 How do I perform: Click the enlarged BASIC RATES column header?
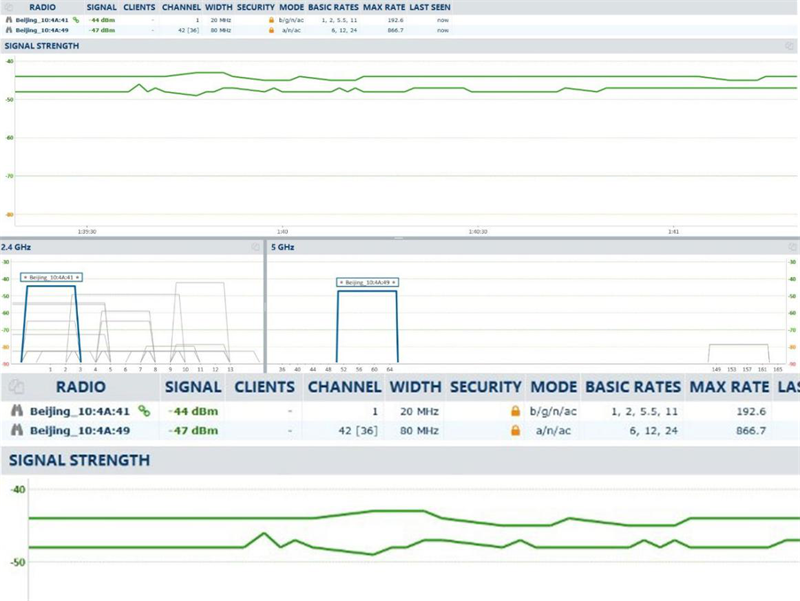coord(632,387)
